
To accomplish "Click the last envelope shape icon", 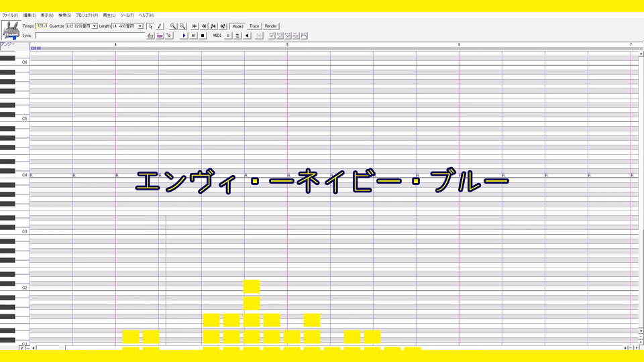I will point(305,36).
